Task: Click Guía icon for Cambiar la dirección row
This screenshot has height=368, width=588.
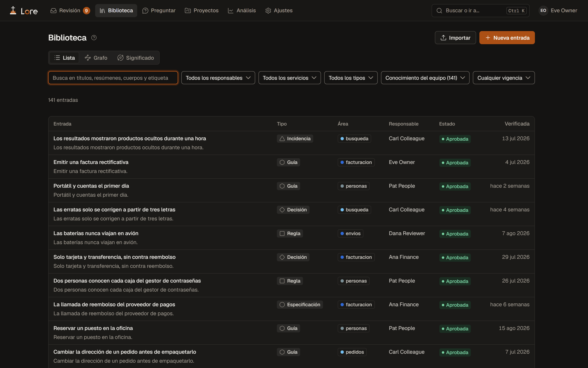Action: point(282,352)
